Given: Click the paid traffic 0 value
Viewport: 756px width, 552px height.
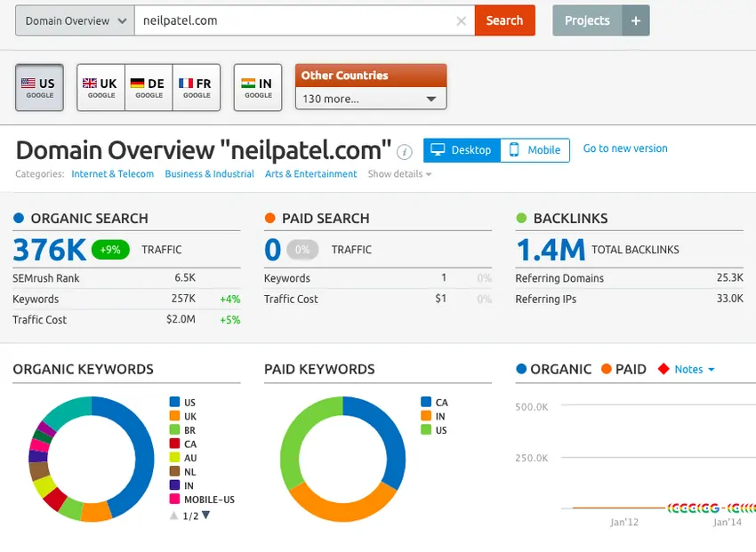Looking at the screenshot, I should 272,250.
